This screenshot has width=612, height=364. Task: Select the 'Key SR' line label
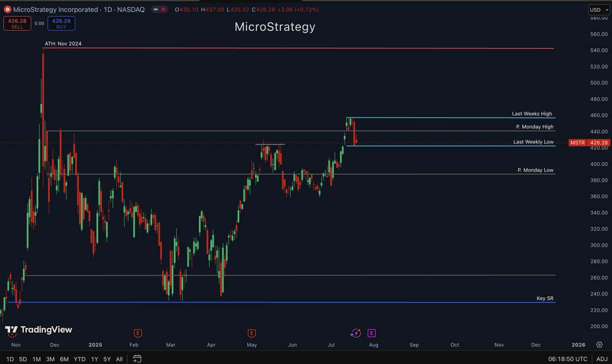tap(545, 298)
